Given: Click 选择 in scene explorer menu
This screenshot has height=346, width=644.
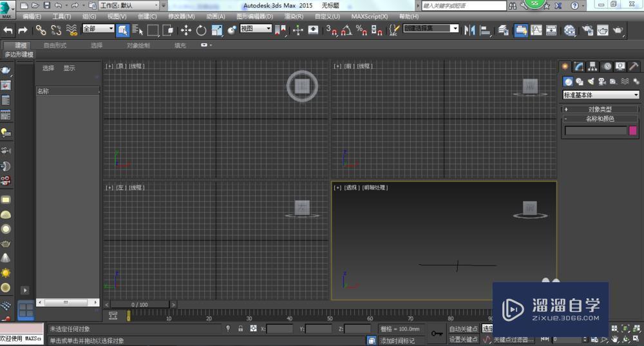Looking at the screenshot, I should (x=48, y=68).
